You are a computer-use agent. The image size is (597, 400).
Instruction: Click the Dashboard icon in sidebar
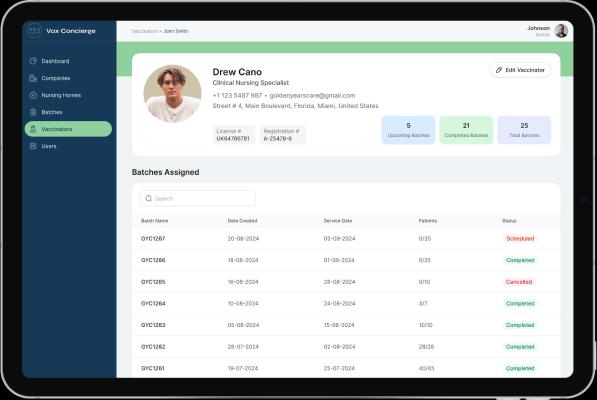[x=33, y=61]
